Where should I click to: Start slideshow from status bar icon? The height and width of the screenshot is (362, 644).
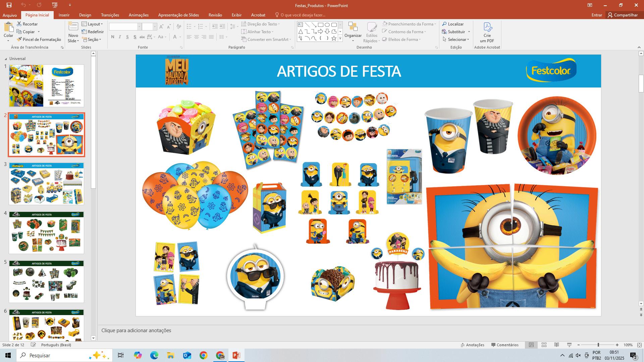point(569,345)
